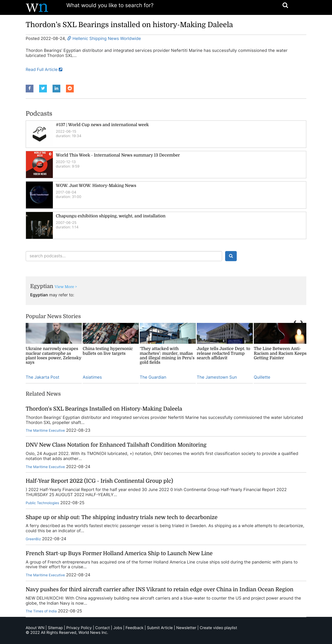Viewport: 332px width, 644px height.
Task: Open Feedback footer link
Action: coord(134,628)
